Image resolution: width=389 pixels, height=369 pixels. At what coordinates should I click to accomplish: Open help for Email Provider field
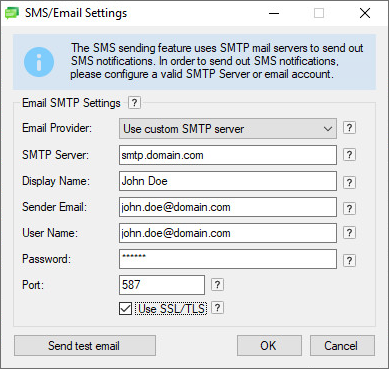349,128
